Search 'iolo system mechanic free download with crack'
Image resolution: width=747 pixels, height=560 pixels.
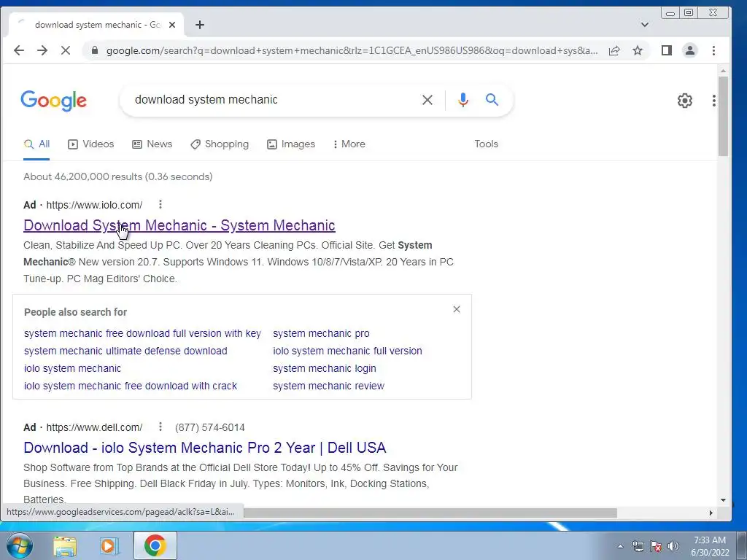(131, 386)
